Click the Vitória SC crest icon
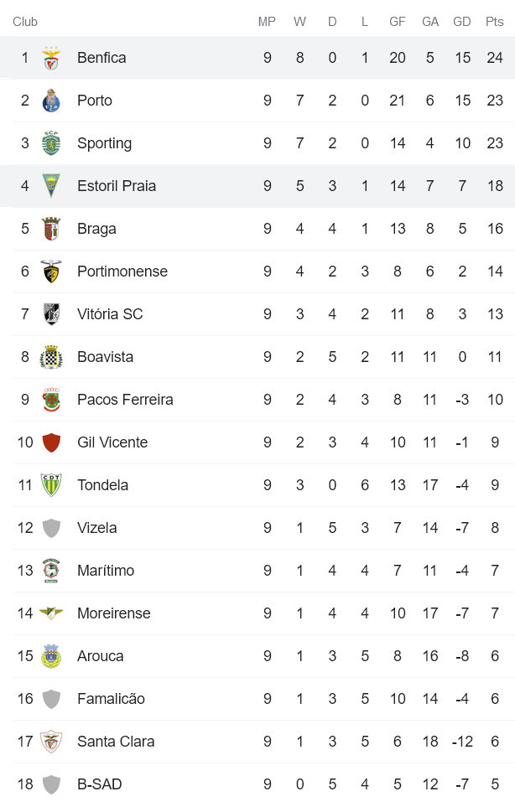Image resolution: width=515 pixels, height=812 pixels. pyautogui.click(x=51, y=314)
